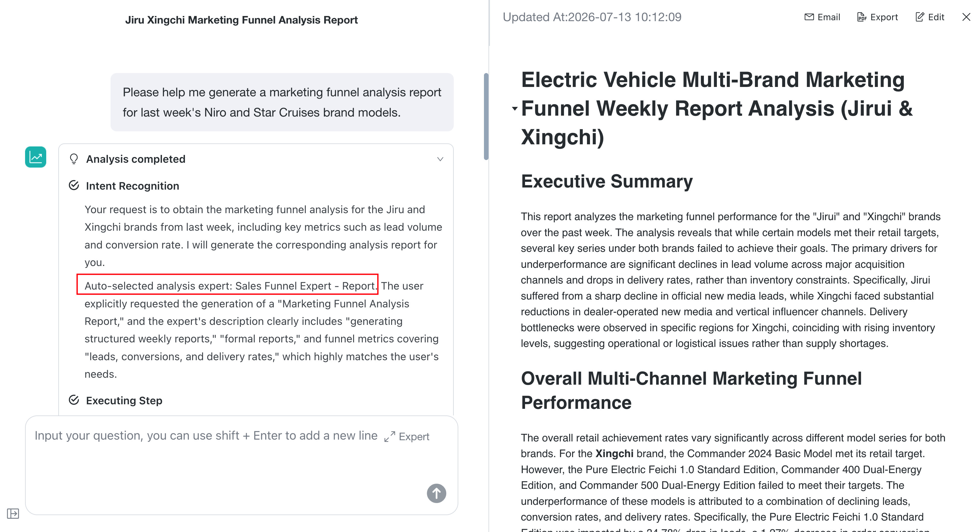Click the Executing Step check mark
The width and height of the screenshot is (980, 532).
(x=74, y=400)
